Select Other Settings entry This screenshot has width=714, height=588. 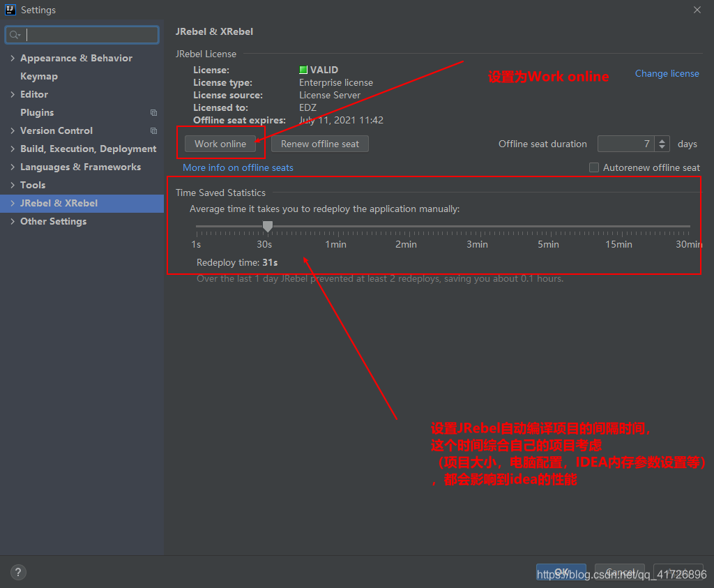(x=53, y=221)
